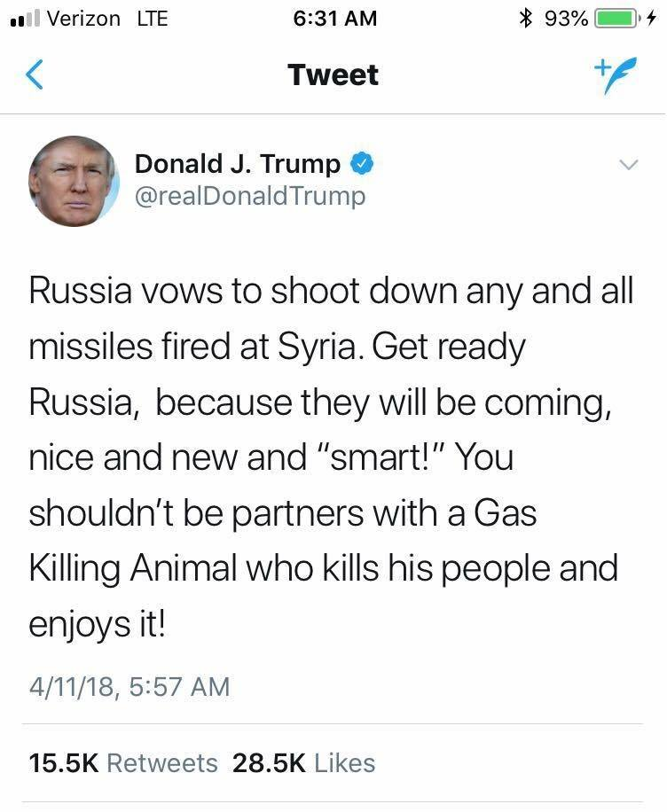View the 28.5K Likes list
The height and width of the screenshot is (812, 667).
click(x=303, y=763)
